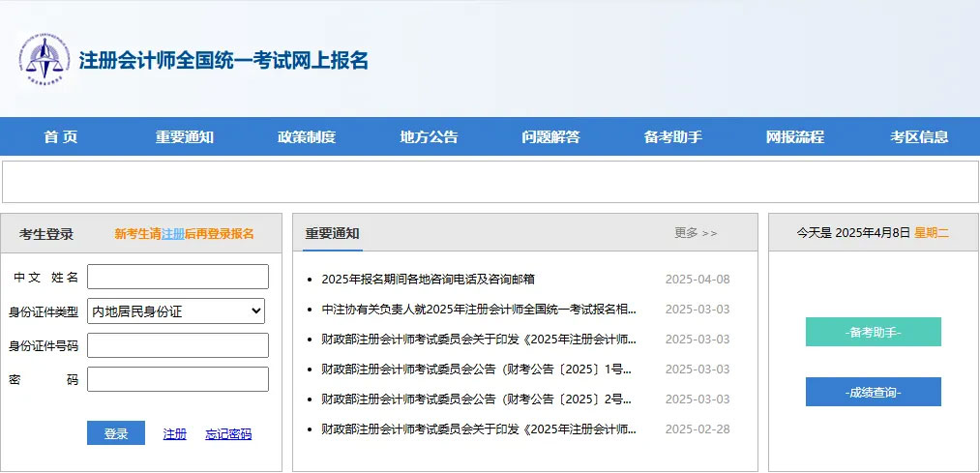Open 网报流程 navigation item
The height and width of the screenshot is (473, 980).
[795, 137]
